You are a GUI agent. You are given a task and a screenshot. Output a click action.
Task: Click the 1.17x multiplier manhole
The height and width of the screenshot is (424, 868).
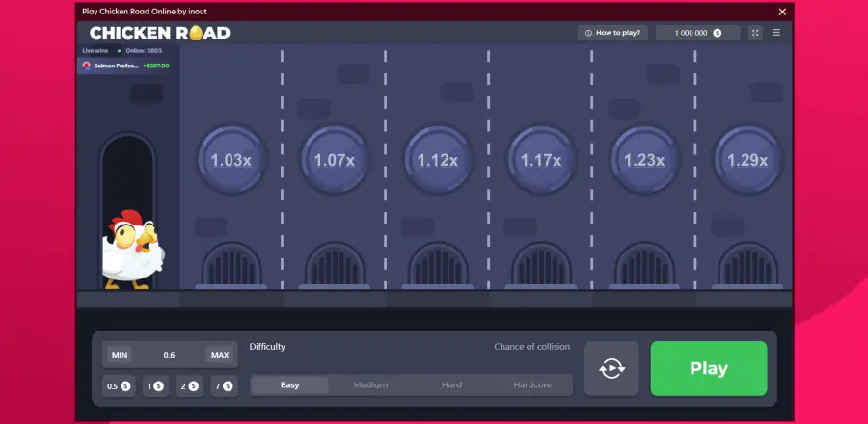click(x=541, y=160)
